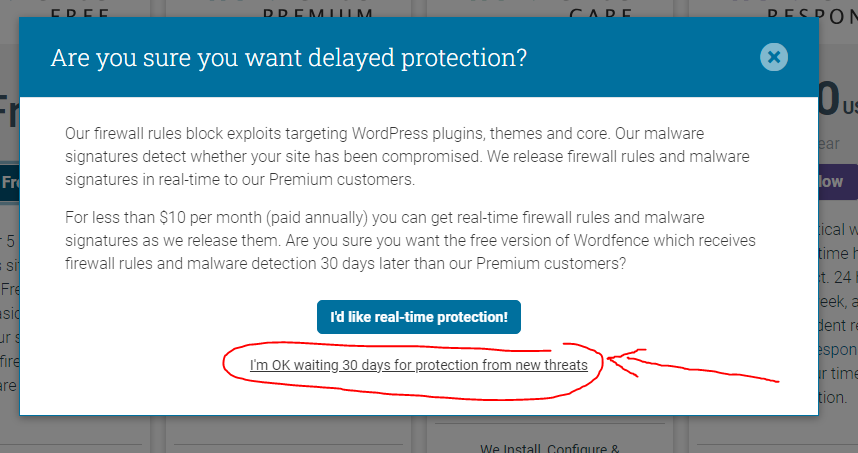Select the RESPONSE plan heading at top right
858x453 pixels.
point(812,14)
